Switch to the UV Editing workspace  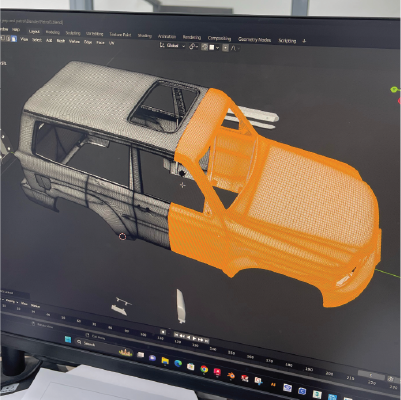coord(94,33)
